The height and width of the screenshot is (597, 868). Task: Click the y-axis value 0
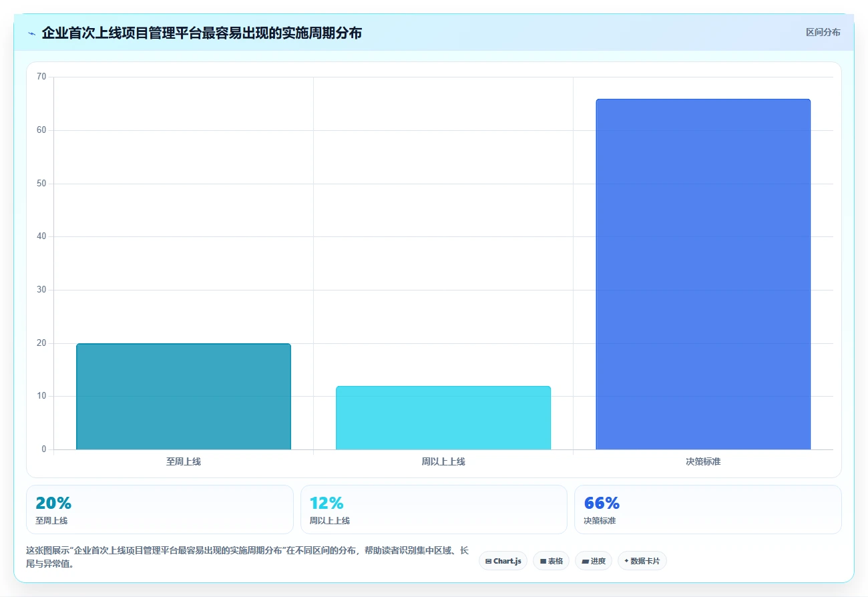coord(44,449)
